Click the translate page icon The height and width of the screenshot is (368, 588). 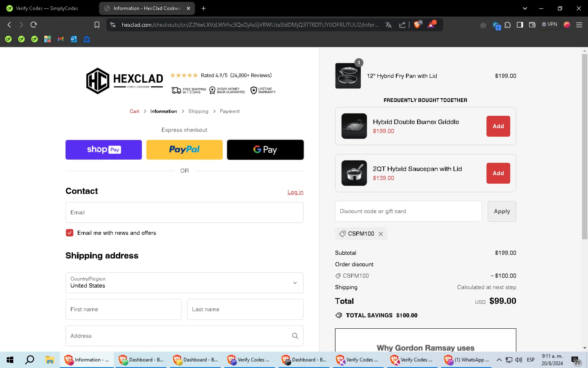[388, 25]
